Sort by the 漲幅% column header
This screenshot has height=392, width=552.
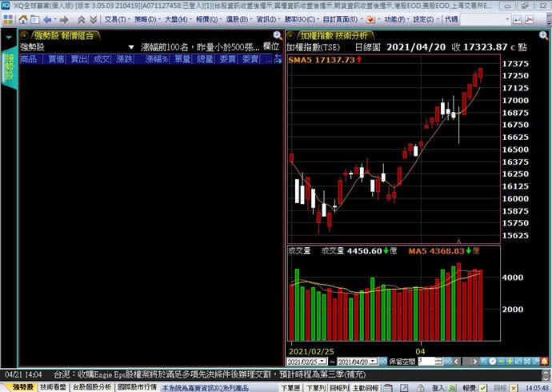[156, 59]
